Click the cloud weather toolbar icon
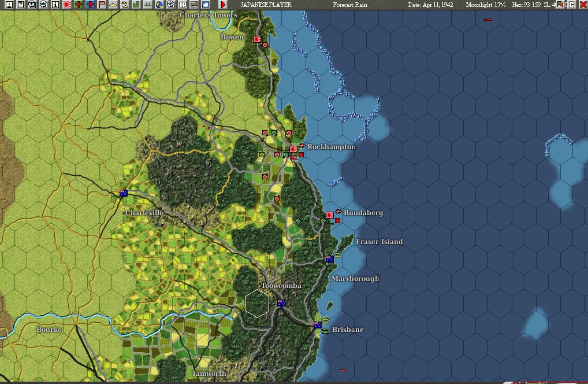The width and height of the screenshot is (588, 384). point(206,5)
